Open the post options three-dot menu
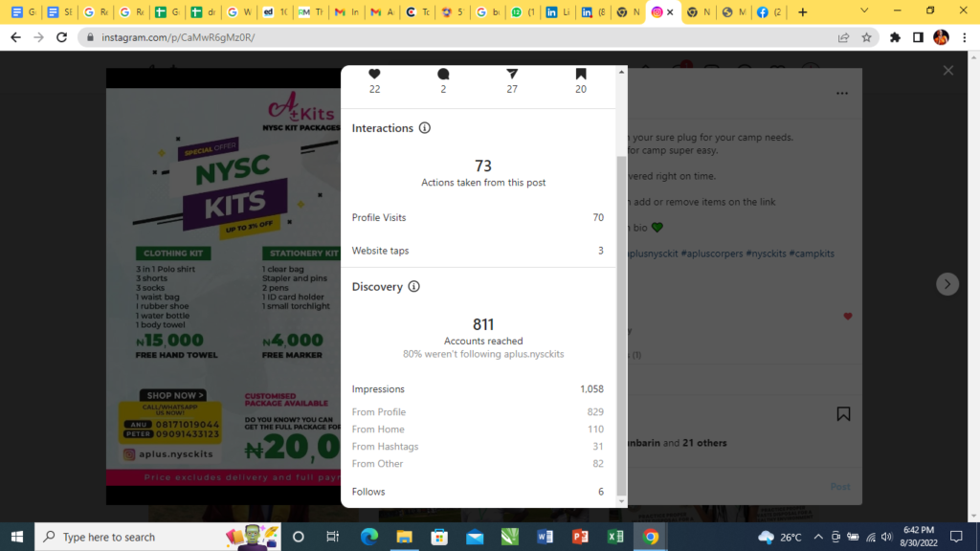This screenshot has width=980, height=551. pyautogui.click(x=842, y=93)
